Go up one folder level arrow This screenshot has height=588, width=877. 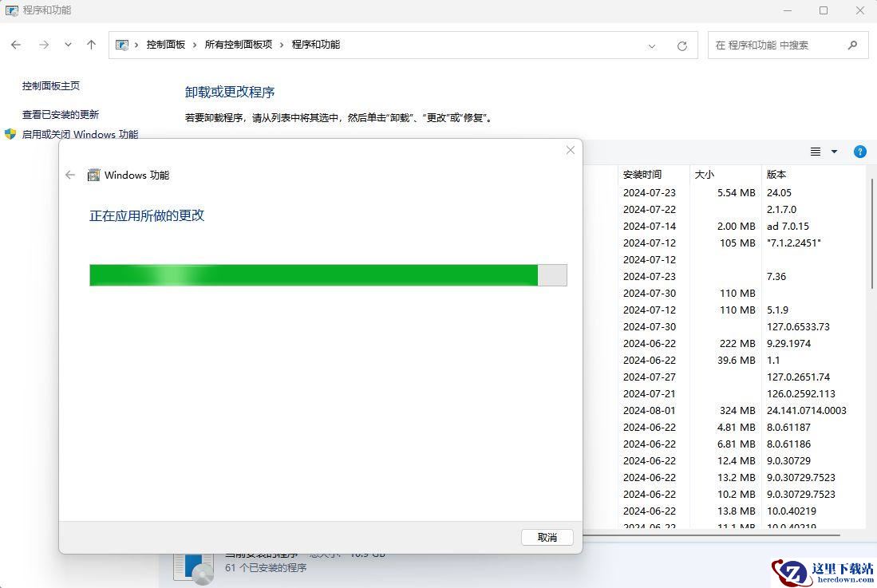[x=91, y=45]
